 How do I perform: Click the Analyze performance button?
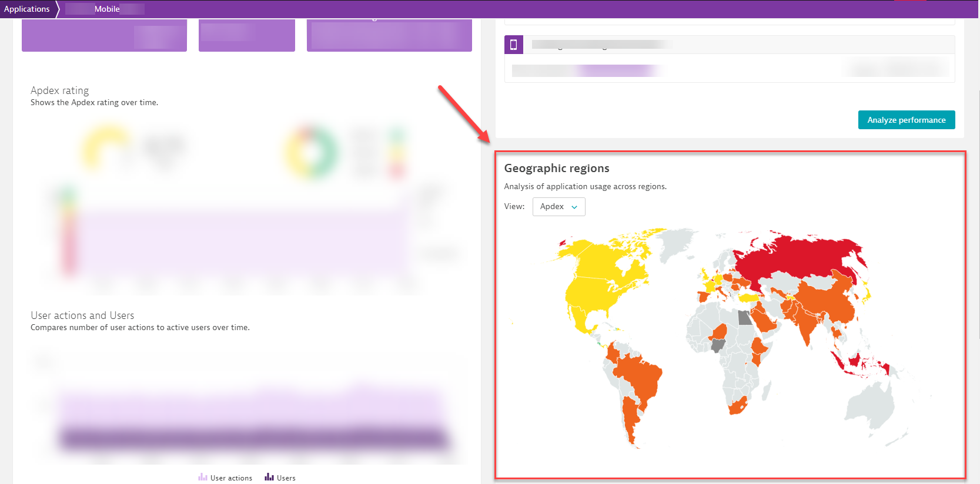click(x=906, y=120)
